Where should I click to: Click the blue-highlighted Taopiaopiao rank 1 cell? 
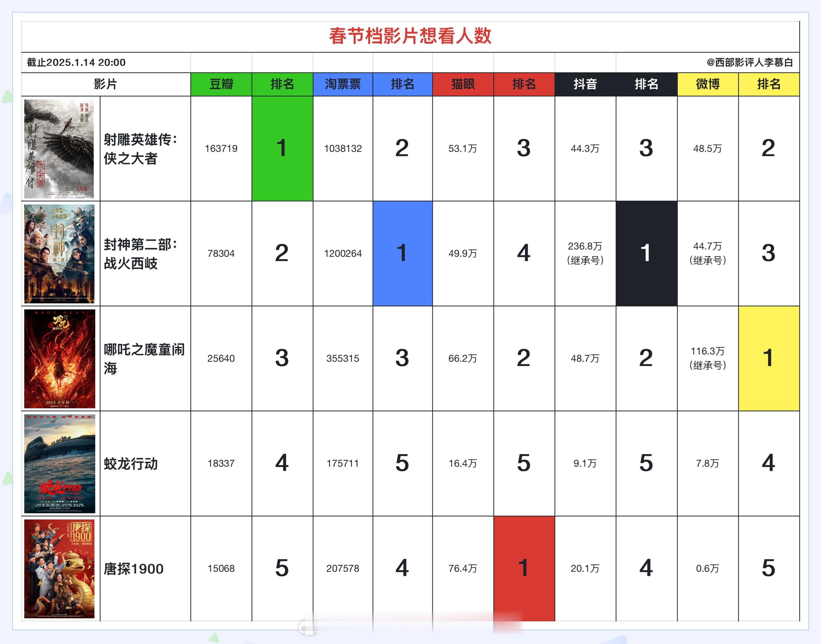pyautogui.click(x=403, y=253)
